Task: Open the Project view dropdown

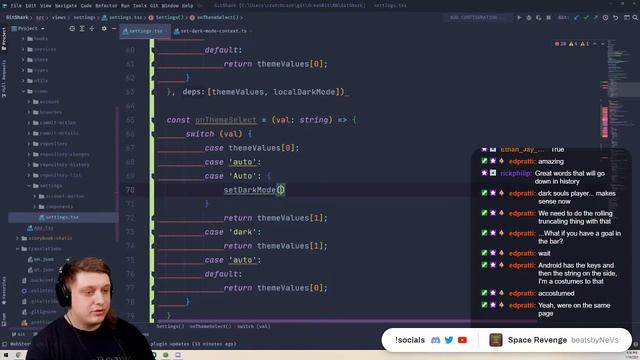Action: (28, 29)
